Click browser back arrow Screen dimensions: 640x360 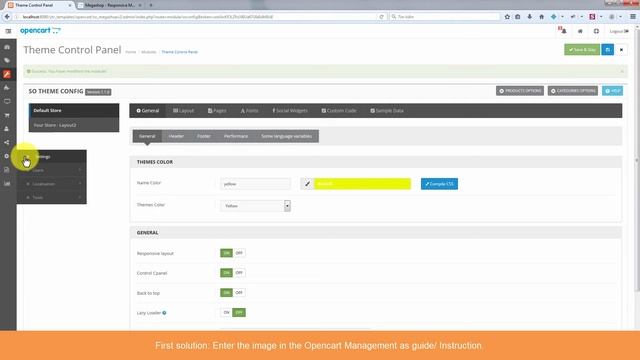click(x=7, y=17)
